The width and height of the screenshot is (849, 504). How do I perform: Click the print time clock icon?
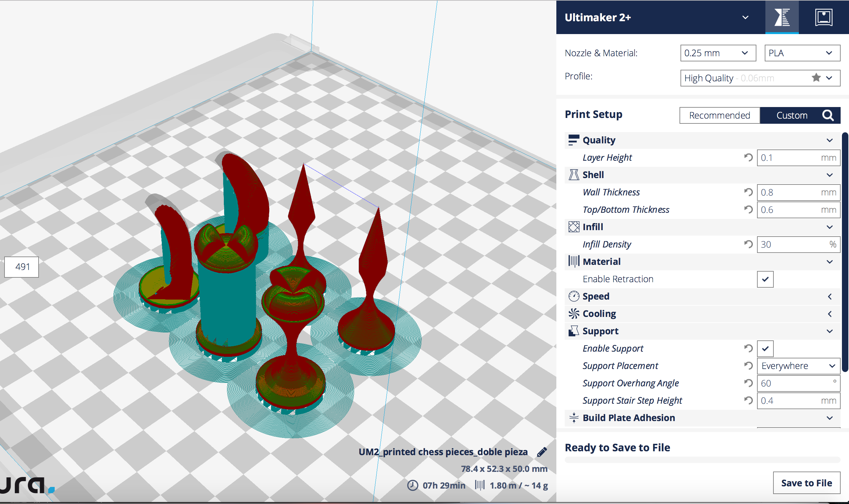(412, 485)
